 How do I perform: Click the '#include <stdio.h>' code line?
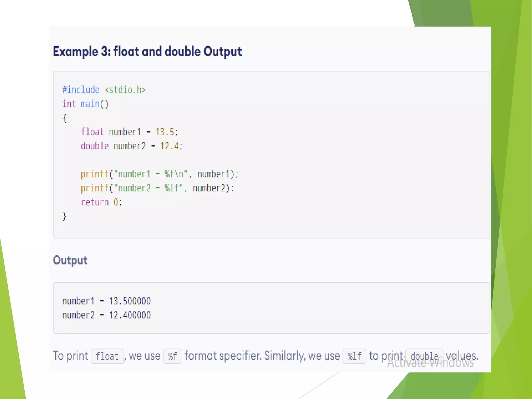tap(104, 90)
